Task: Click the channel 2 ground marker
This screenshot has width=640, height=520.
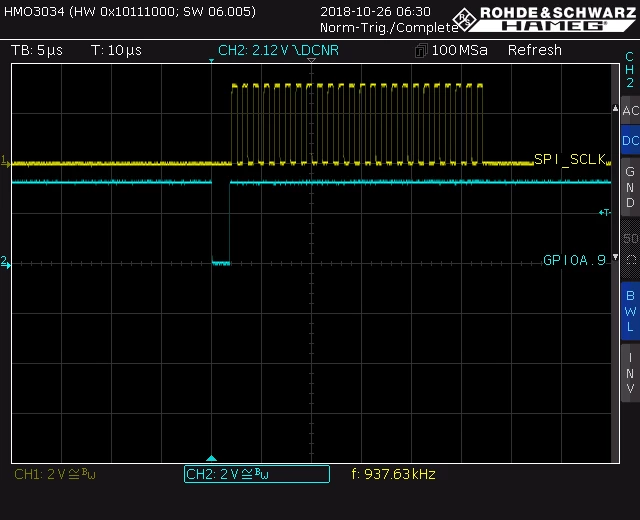Action: (5, 262)
